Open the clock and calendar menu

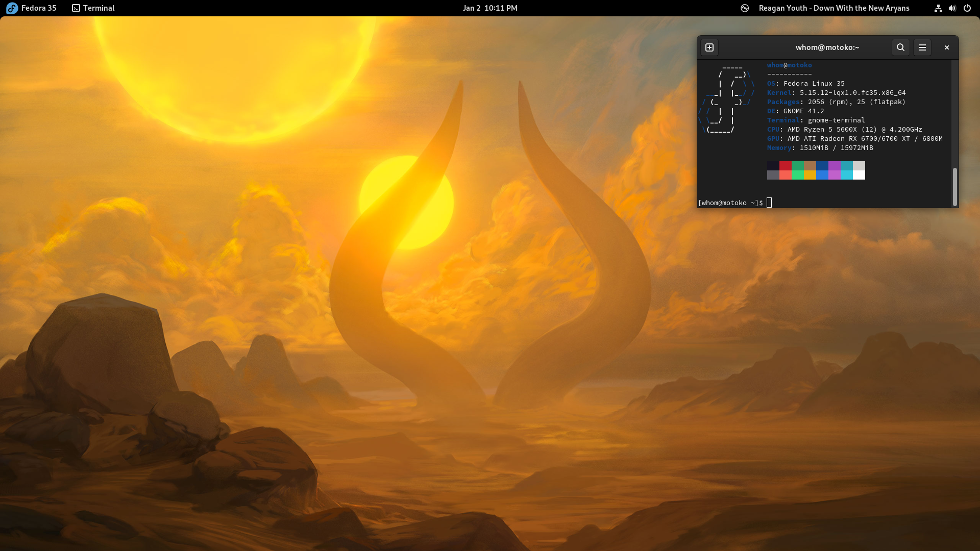[x=489, y=8]
